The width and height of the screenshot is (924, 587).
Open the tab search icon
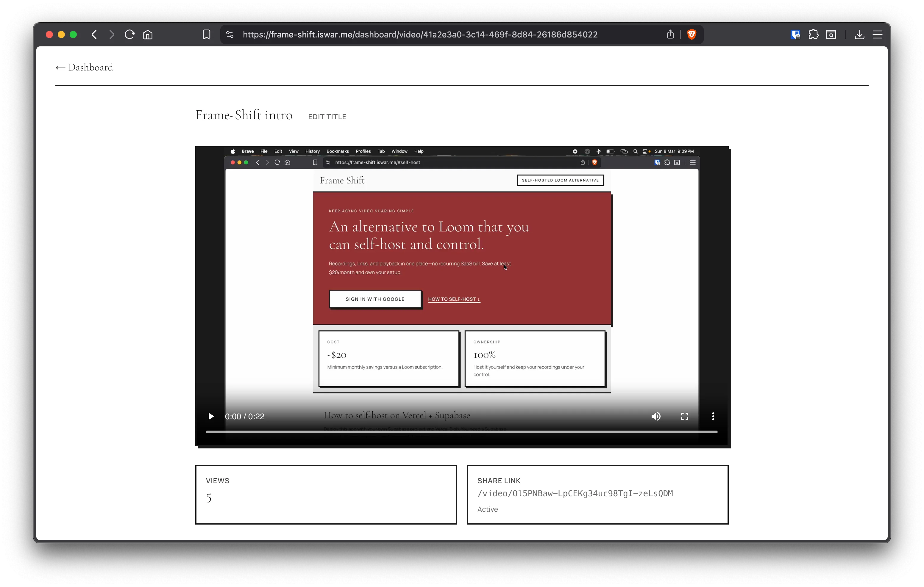(x=831, y=34)
